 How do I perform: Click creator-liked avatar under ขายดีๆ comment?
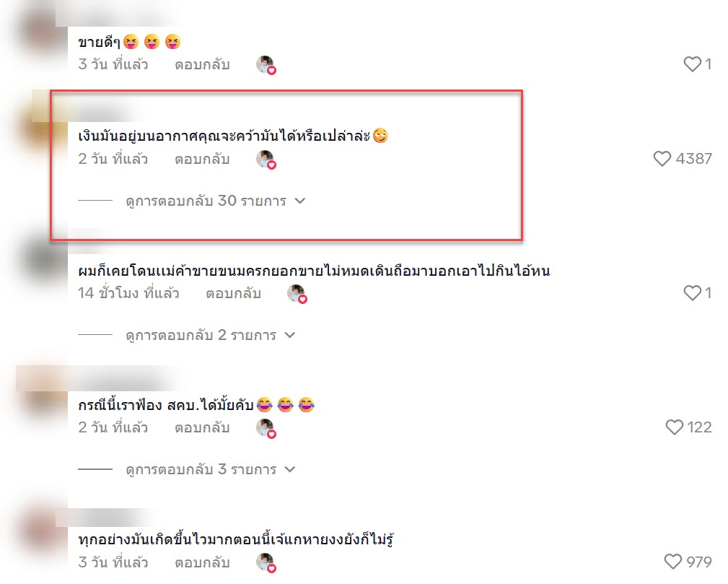pyautogui.click(x=266, y=64)
